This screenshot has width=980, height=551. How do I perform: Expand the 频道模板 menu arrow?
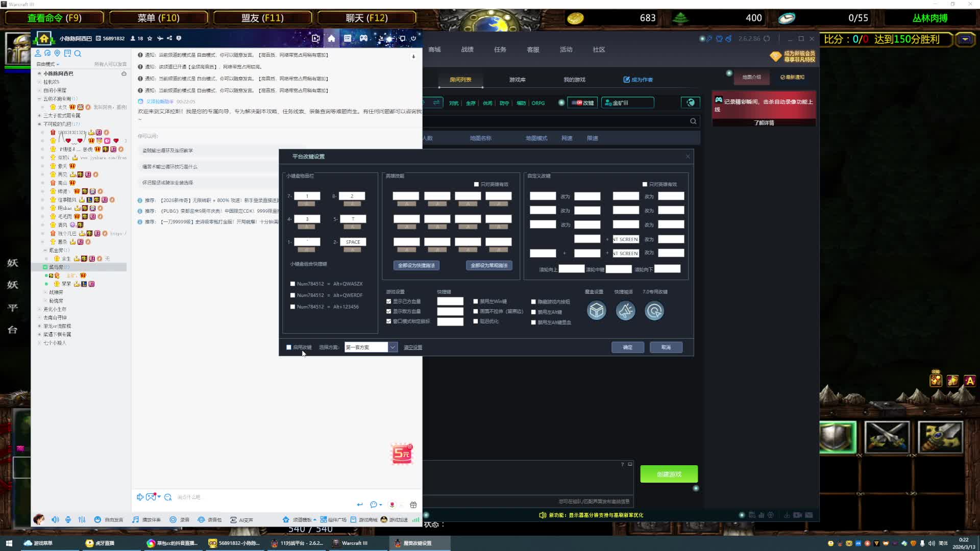tap(315, 519)
